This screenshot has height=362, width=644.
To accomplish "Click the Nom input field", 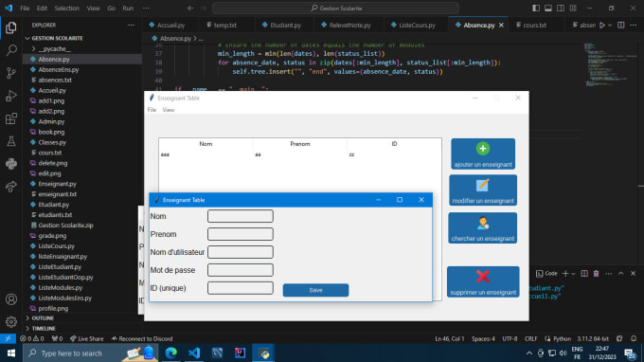I will (241, 216).
